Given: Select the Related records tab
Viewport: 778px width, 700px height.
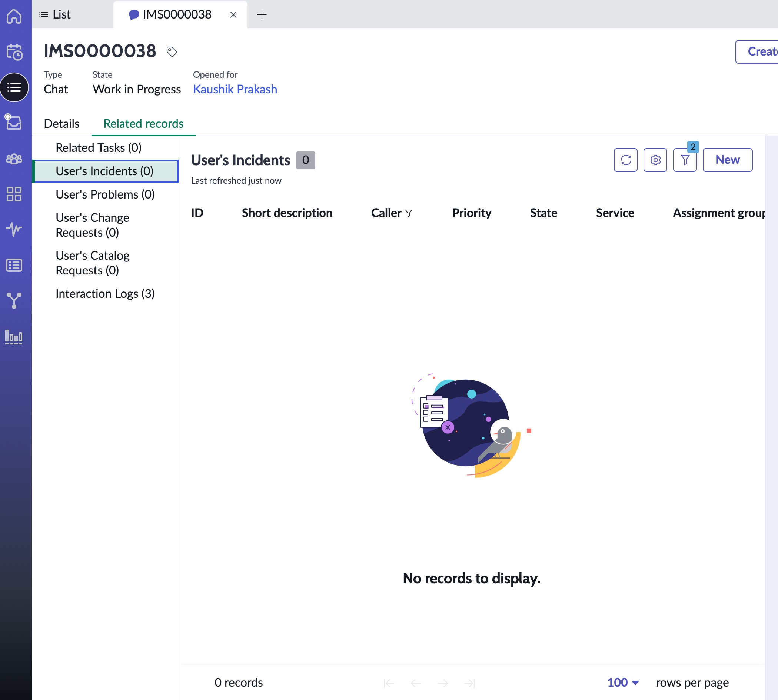Looking at the screenshot, I should tap(143, 123).
